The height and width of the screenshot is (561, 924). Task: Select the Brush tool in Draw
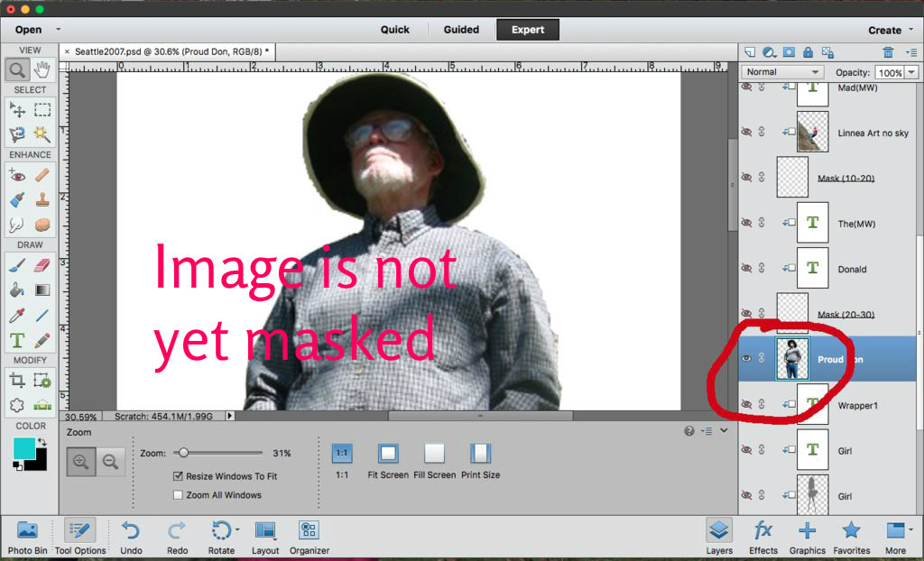(17, 265)
